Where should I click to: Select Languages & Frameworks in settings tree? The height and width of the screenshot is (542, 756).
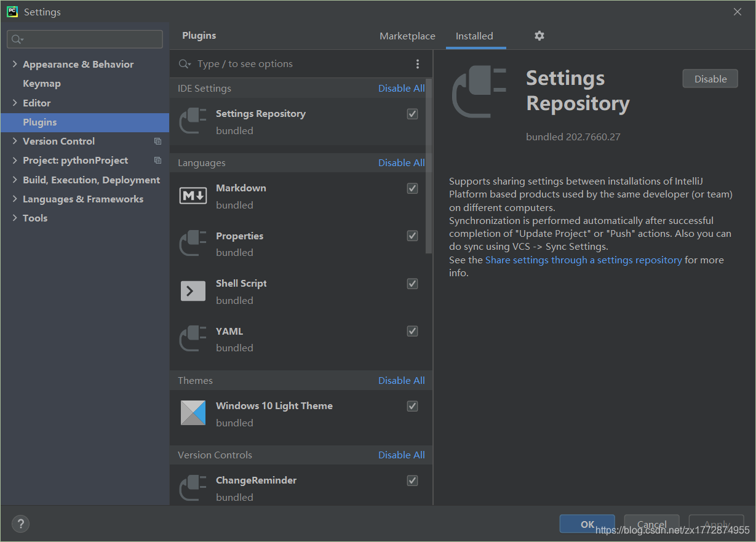click(83, 199)
